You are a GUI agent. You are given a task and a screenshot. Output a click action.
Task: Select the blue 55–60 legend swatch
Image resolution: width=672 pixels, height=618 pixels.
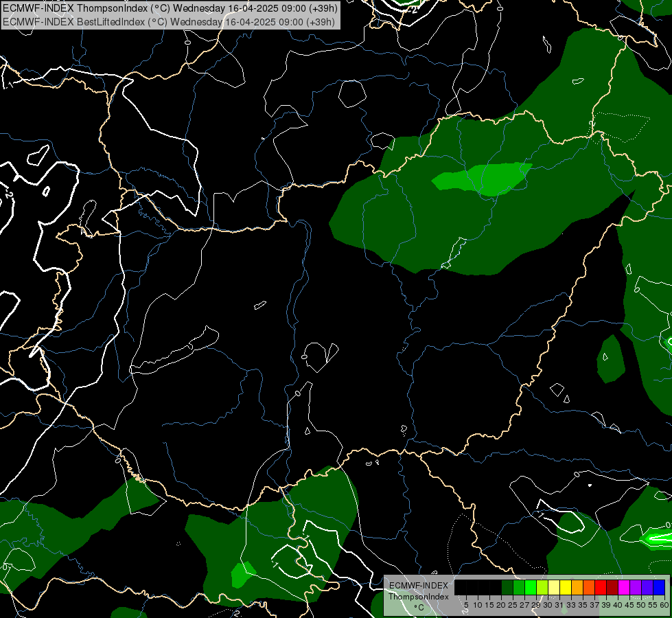pyautogui.click(x=659, y=588)
